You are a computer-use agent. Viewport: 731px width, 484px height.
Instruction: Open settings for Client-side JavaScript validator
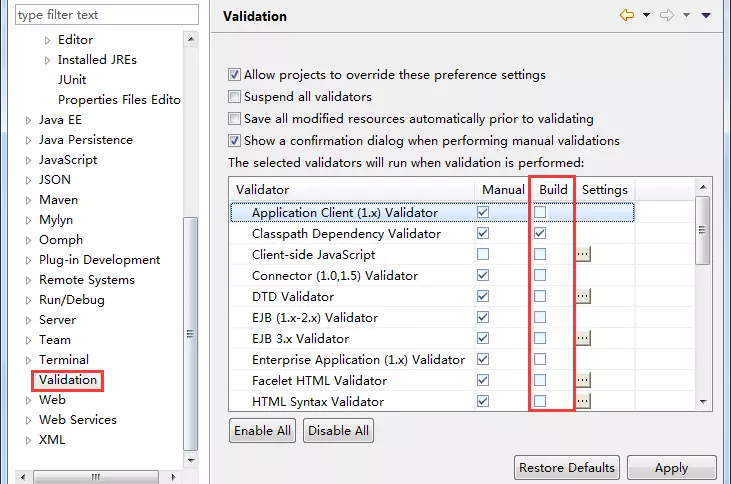583,255
